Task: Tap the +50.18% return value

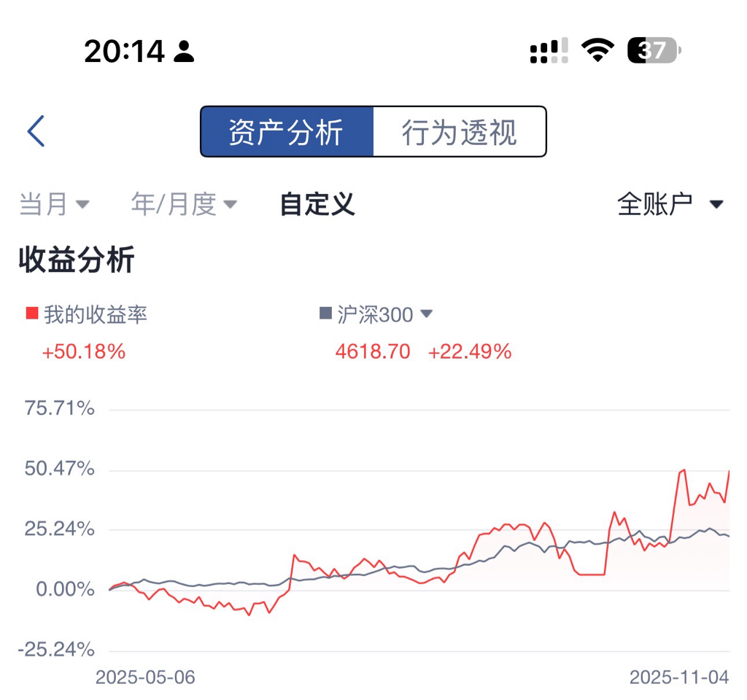Action: [84, 352]
